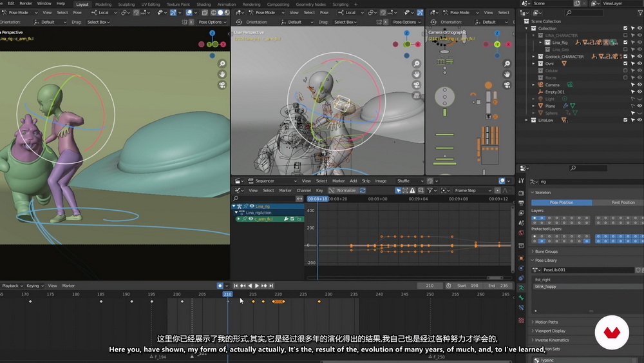
Task: Zoom the left viewport with magnifier icon
Action: point(222,64)
